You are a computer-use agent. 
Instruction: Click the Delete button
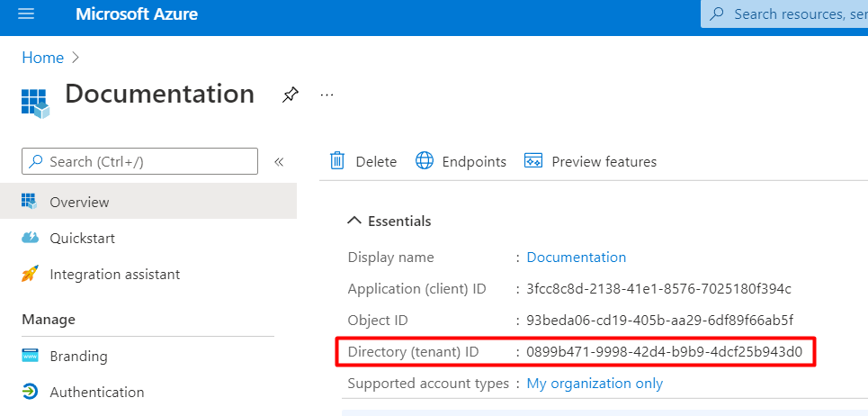(x=363, y=161)
